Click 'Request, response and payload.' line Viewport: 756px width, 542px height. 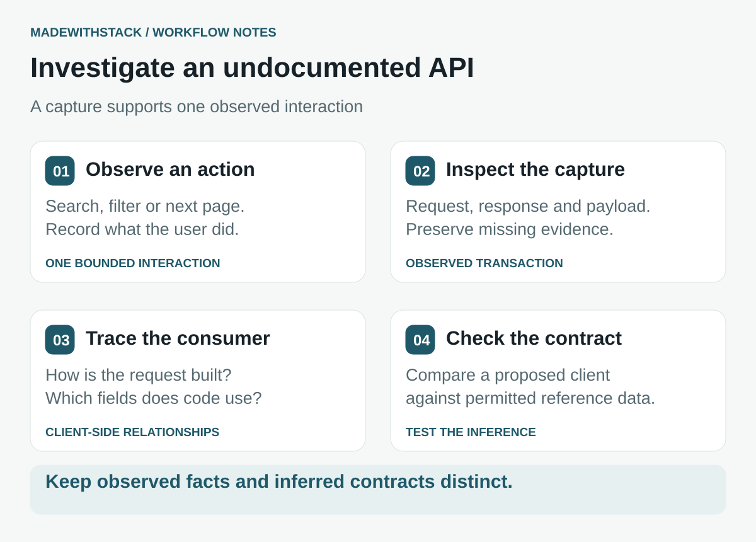[528, 206]
